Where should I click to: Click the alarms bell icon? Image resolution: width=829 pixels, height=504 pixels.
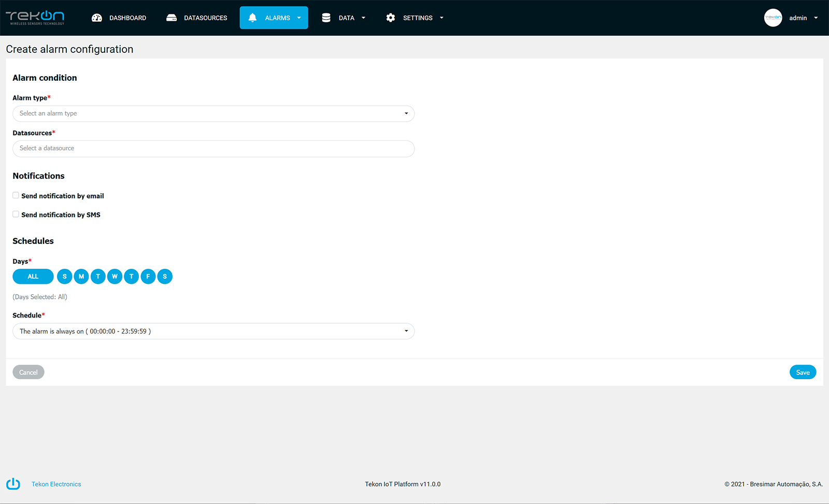coord(252,18)
